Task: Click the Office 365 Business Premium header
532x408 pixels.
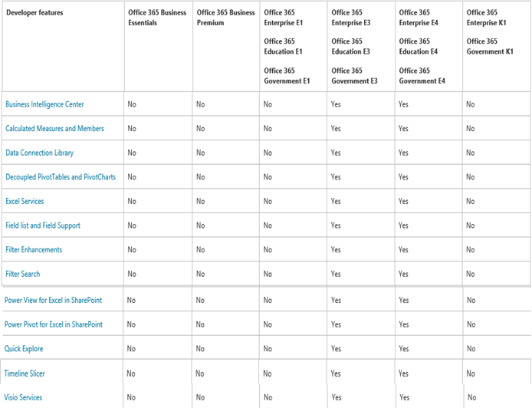Action: pyautogui.click(x=225, y=18)
